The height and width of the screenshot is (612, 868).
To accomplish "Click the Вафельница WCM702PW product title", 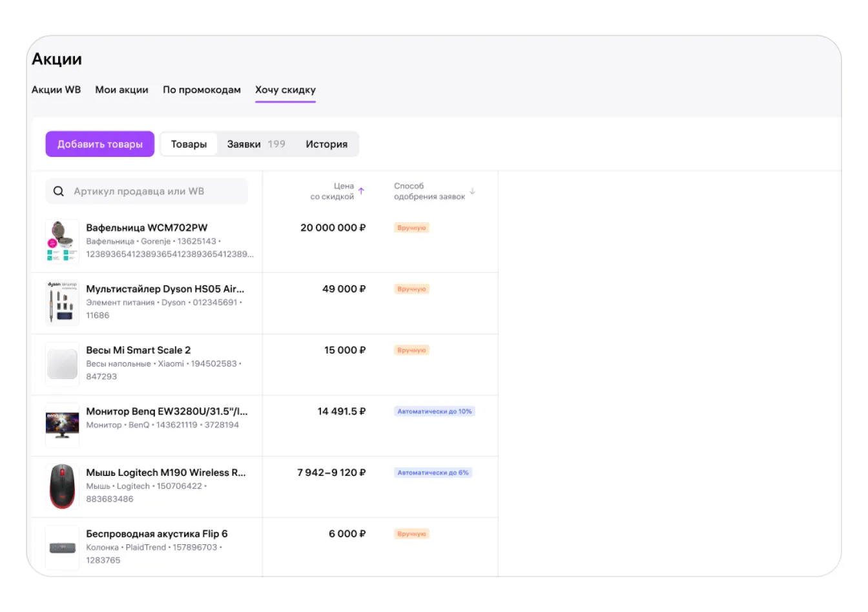I will [147, 227].
